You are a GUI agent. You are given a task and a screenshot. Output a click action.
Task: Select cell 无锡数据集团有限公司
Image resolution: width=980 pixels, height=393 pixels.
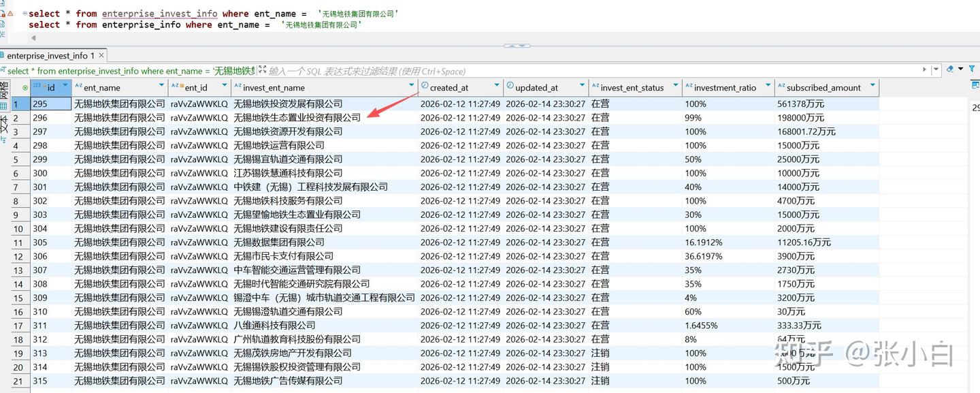pos(325,242)
